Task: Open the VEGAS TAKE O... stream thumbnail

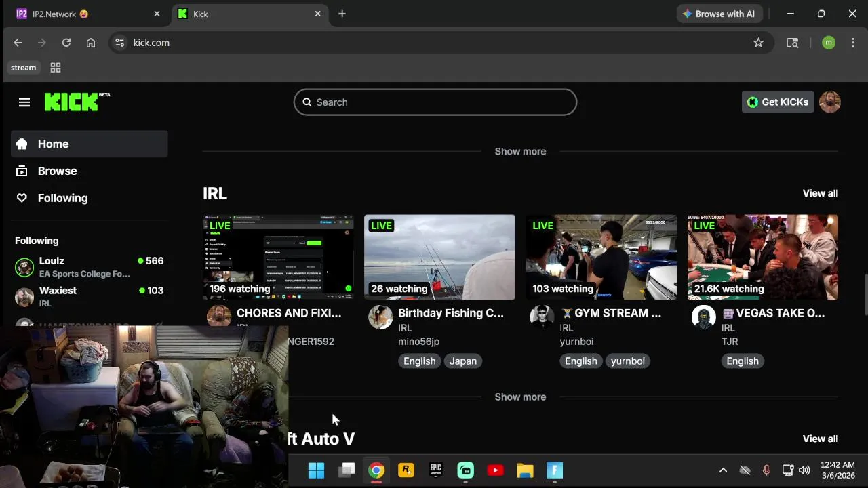Action: pyautogui.click(x=763, y=257)
